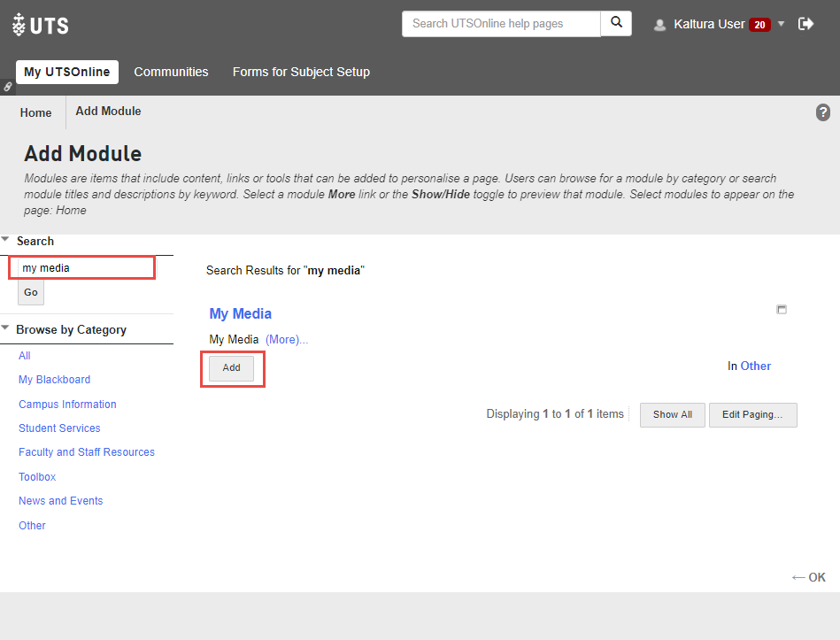This screenshot has width=840, height=640.
Task: Collapse the Search section triangle
Action: pos(6,240)
